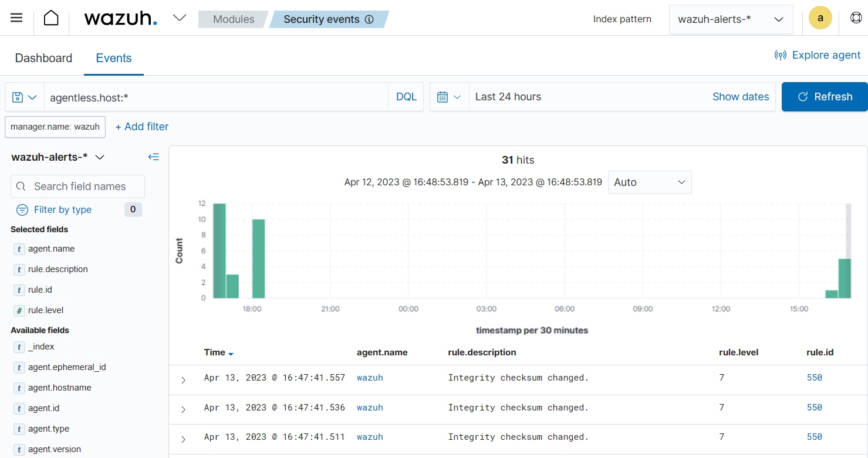Open the Auto interval dropdown
Viewport: 868px width, 458px height.
point(650,182)
